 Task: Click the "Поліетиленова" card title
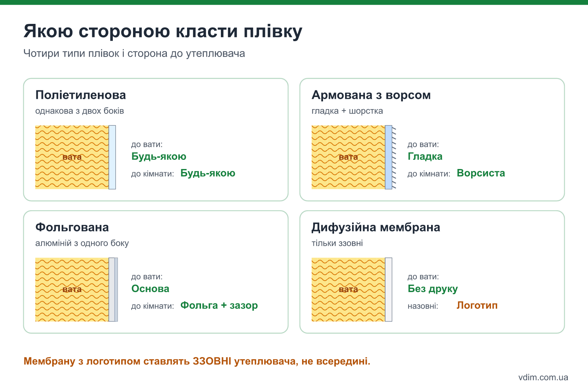pos(80,95)
